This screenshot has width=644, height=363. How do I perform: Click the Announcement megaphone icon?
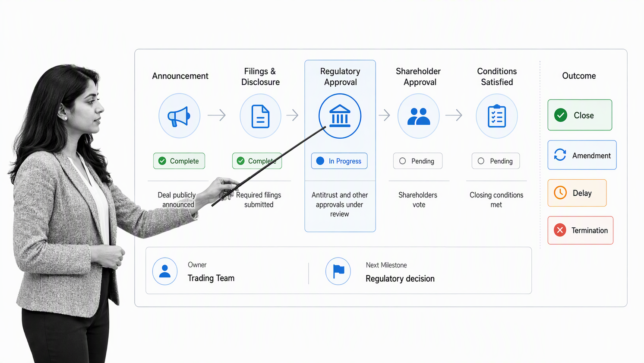(179, 116)
